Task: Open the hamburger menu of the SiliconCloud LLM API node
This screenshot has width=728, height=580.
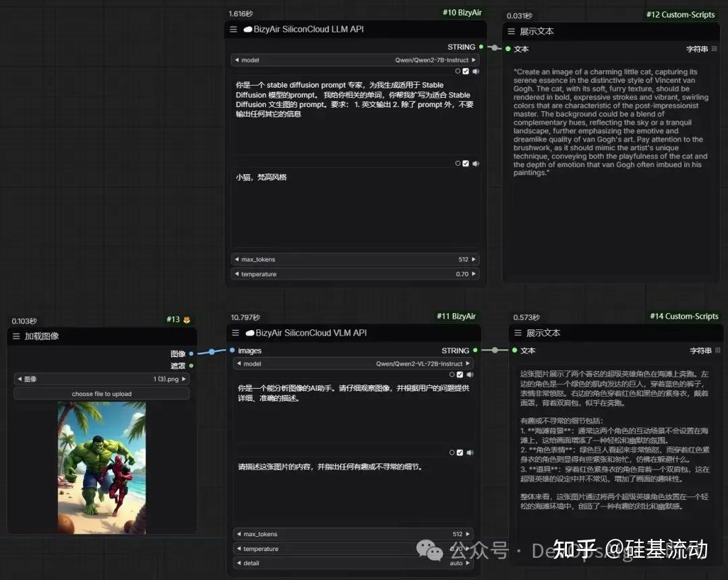Action: pyautogui.click(x=233, y=29)
